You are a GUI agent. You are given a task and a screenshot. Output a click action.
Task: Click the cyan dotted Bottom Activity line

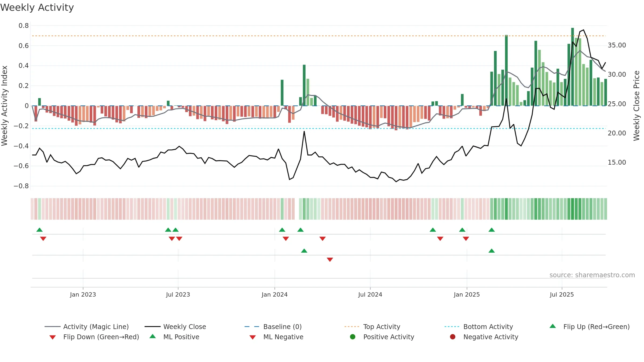pos(319,128)
